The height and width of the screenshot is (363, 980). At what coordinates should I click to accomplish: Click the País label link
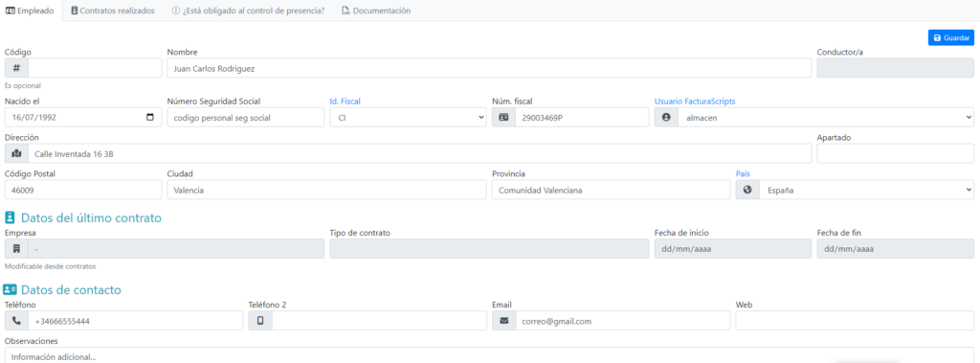pos(743,173)
